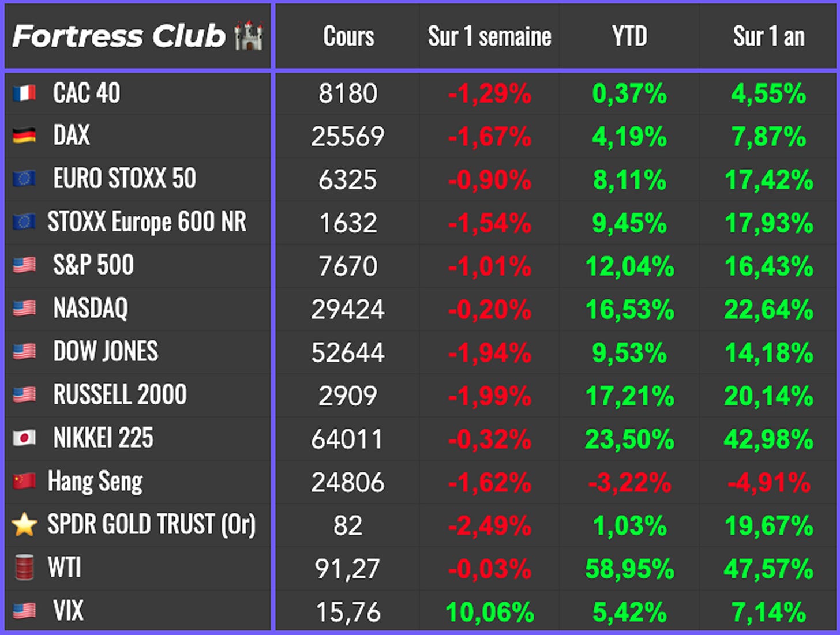Select the Cours column header
Image resolution: width=840 pixels, height=635 pixels.
(x=348, y=36)
